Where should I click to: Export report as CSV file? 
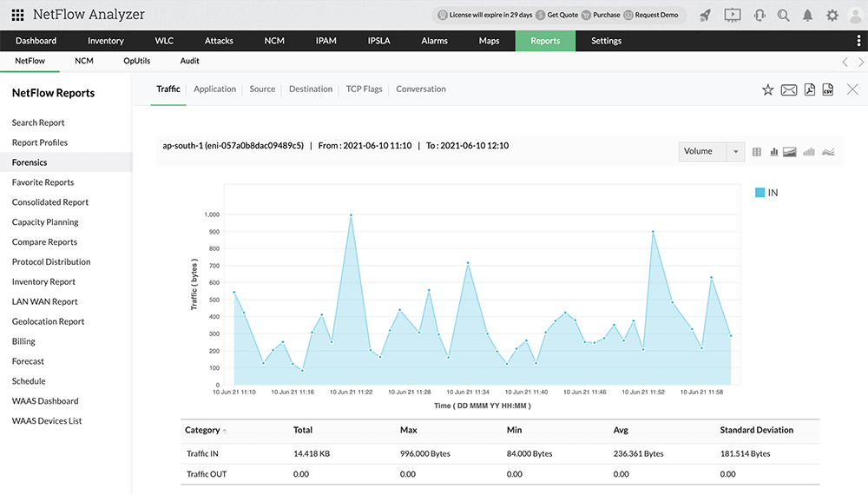[x=828, y=89]
